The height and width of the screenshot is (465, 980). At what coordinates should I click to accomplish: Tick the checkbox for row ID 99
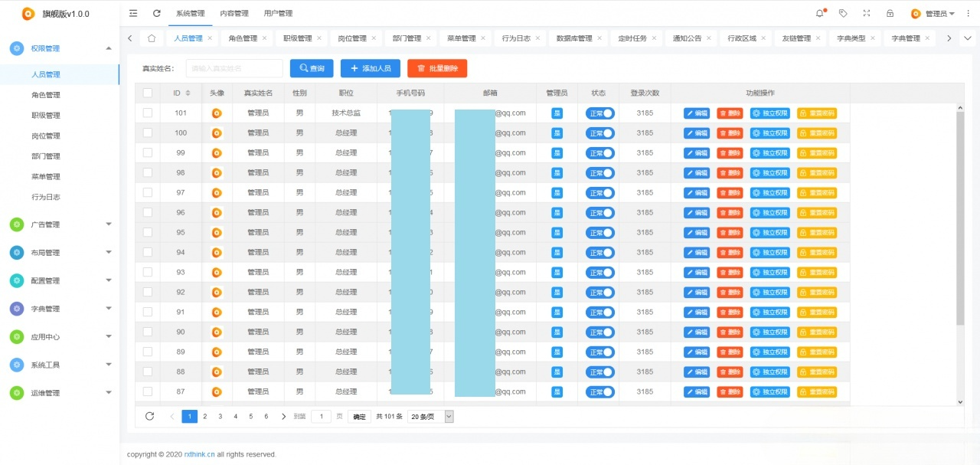(x=147, y=152)
